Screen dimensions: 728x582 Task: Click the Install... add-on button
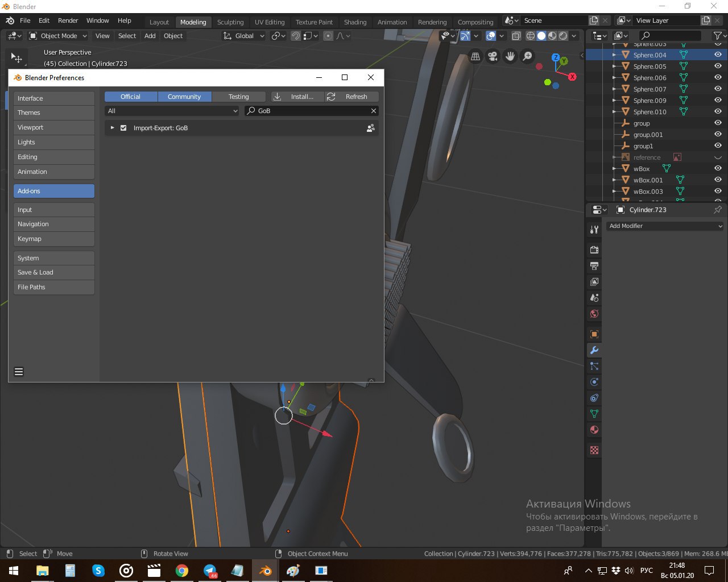297,97
